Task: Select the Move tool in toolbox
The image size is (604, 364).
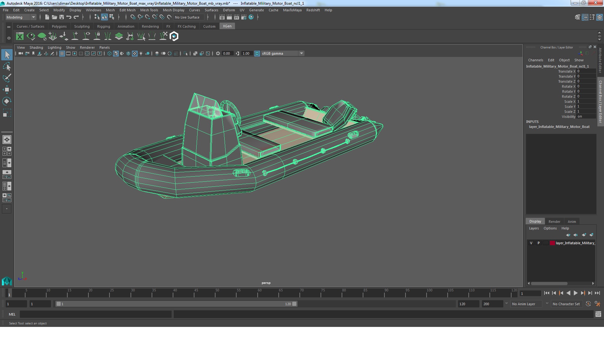Action: pyautogui.click(x=7, y=90)
